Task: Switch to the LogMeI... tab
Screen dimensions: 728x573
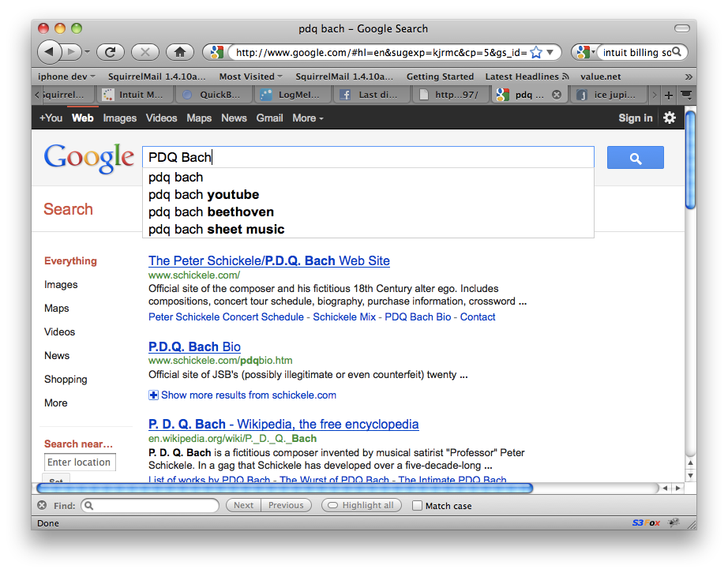Action: coord(293,95)
